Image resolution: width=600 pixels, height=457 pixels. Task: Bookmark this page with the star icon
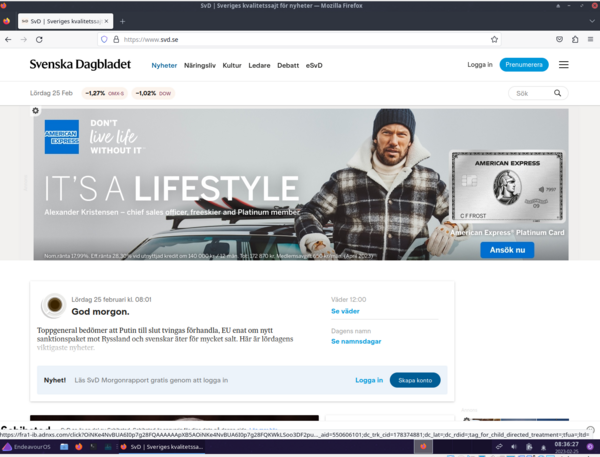pyautogui.click(x=494, y=39)
